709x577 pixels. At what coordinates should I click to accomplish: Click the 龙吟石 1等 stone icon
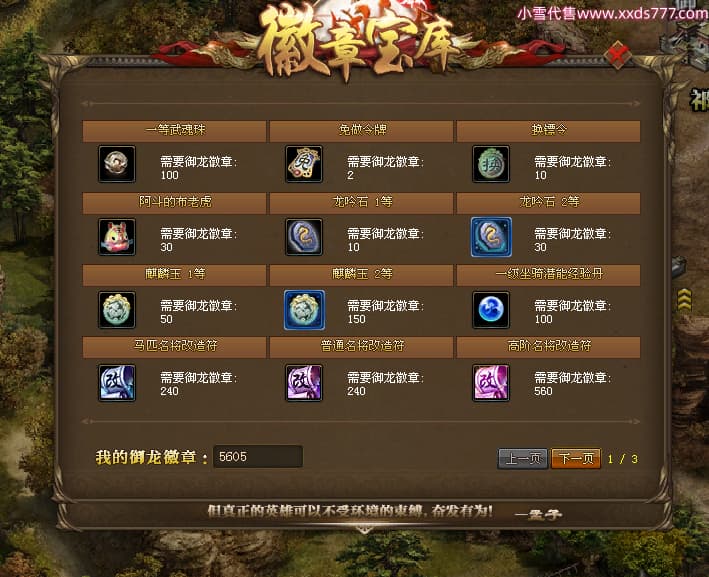click(304, 237)
